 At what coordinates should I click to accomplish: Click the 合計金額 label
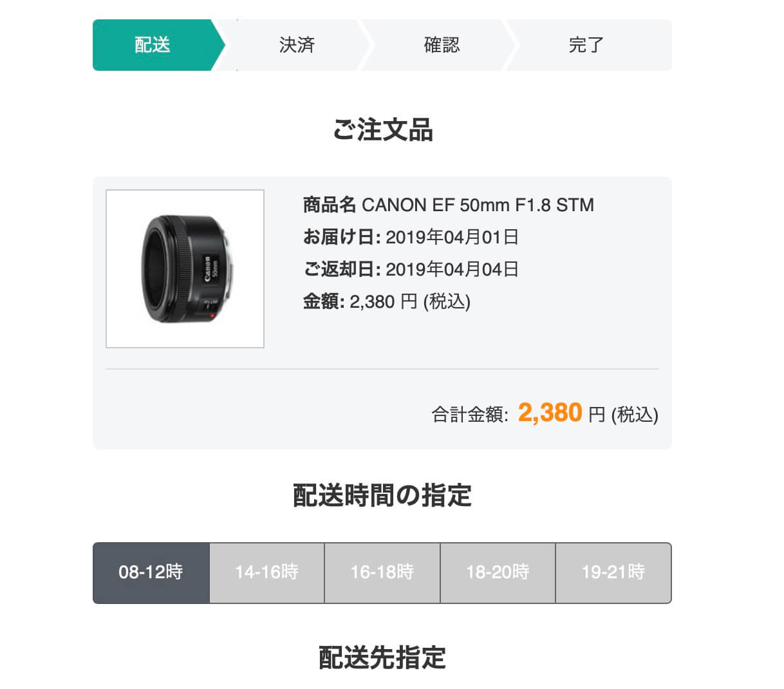(470, 415)
